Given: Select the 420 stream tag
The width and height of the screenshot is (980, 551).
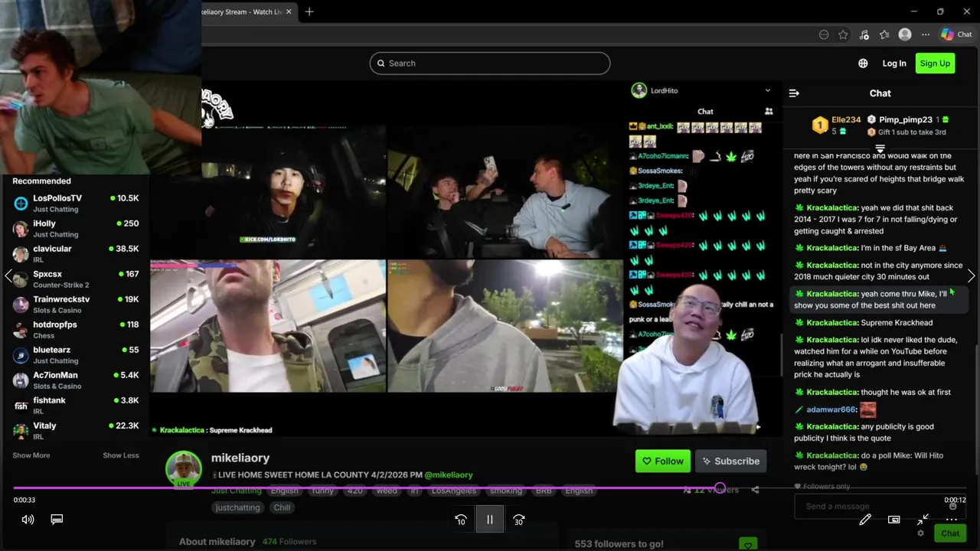Looking at the screenshot, I should tap(354, 491).
